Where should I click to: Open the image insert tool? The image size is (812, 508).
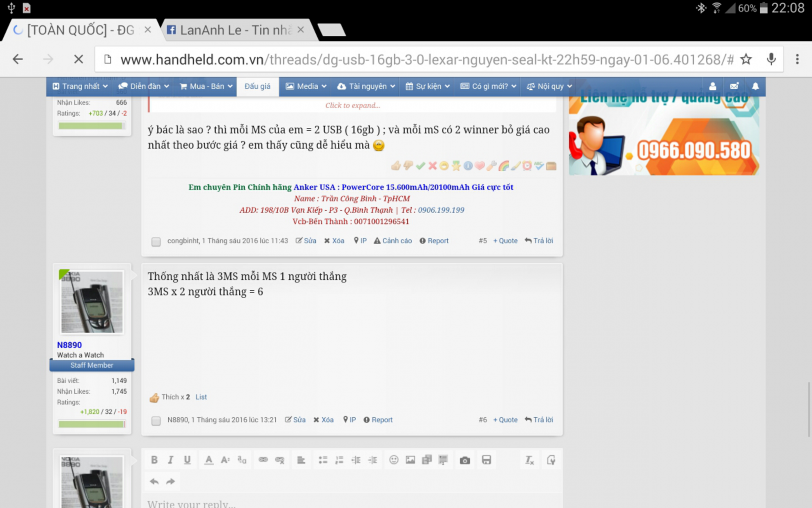pyautogui.click(x=410, y=460)
